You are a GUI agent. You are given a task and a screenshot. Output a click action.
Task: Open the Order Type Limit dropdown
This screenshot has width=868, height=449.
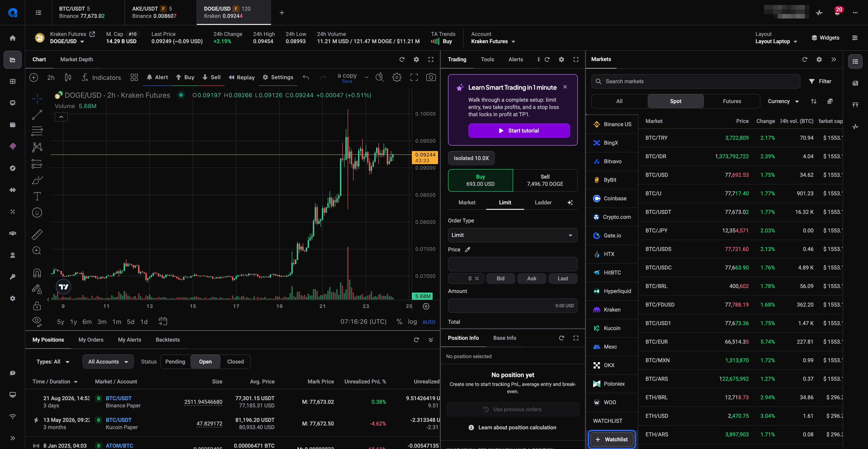[512, 235]
